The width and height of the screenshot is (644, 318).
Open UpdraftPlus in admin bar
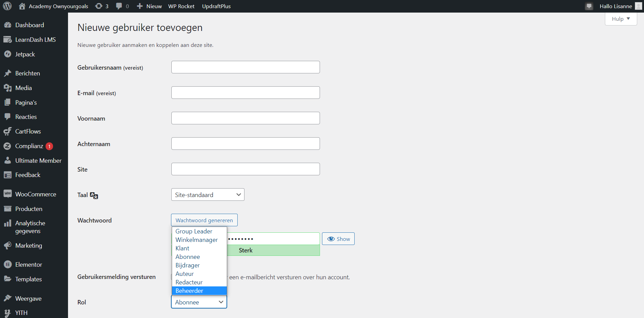pyautogui.click(x=216, y=6)
